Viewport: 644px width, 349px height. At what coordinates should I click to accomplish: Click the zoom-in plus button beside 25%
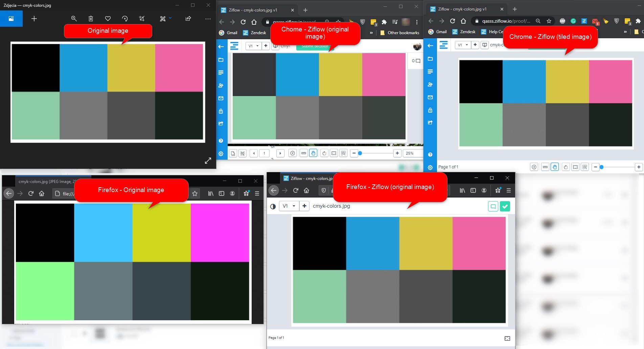coord(397,153)
